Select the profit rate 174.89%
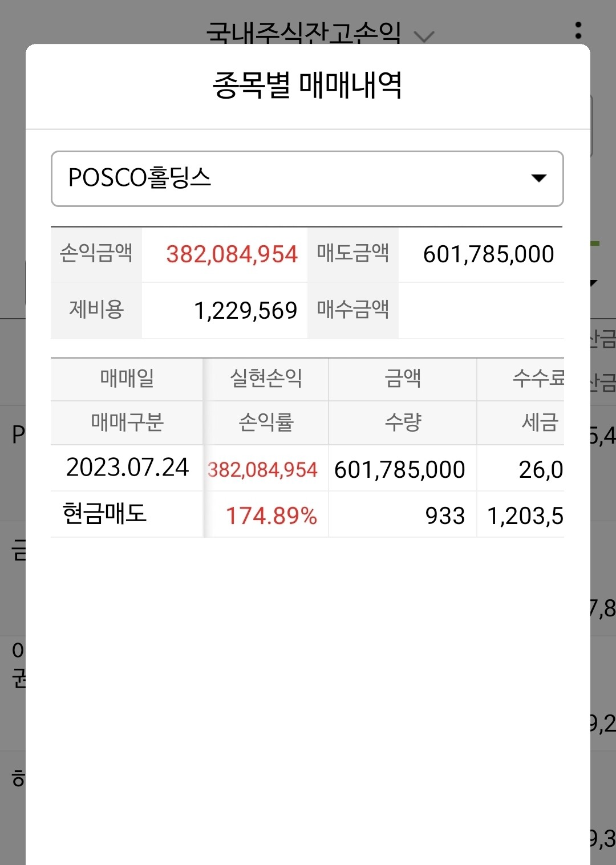Viewport: 616px width, 865px height. click(271, 515)
